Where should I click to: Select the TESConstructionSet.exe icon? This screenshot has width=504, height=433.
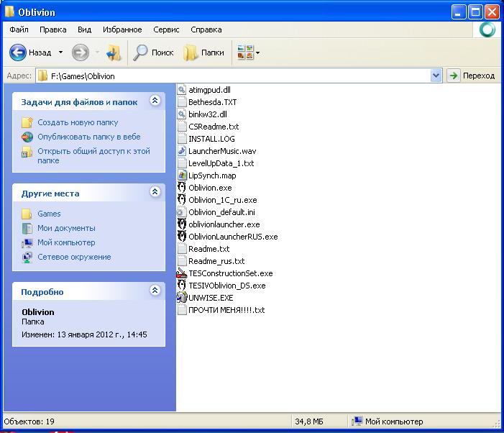pyautogui.click(x=182, y=273)
